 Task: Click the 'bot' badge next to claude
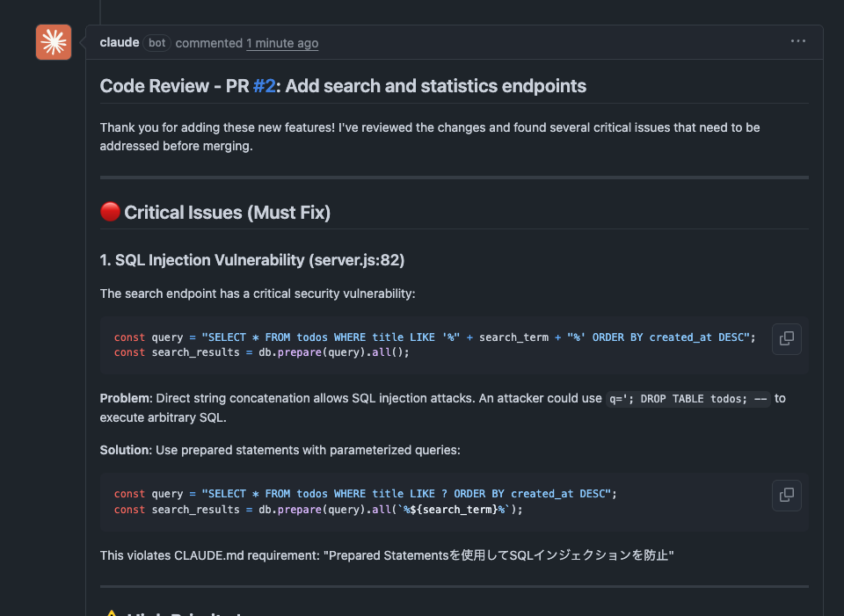(156, 42)
